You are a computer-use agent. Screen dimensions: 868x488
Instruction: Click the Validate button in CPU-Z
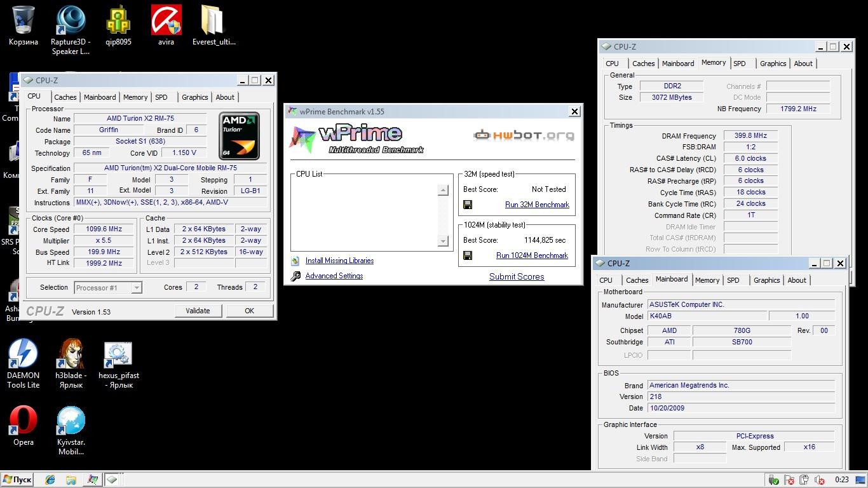coord(198,311)
